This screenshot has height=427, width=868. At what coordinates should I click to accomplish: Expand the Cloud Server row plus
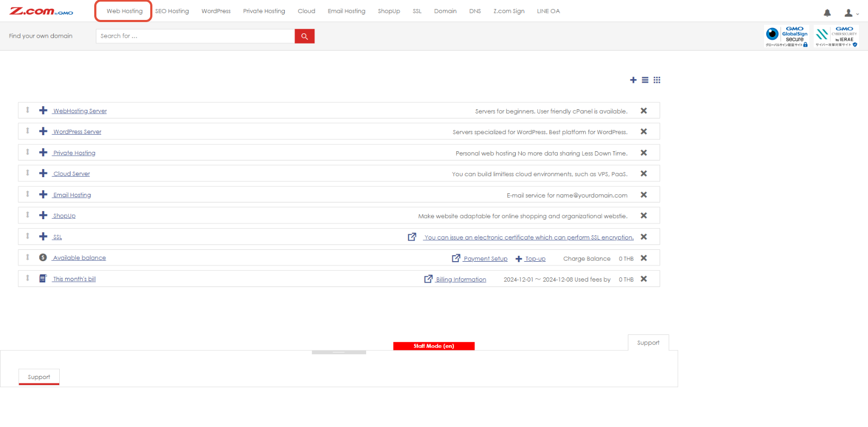[x=44, y=173]
